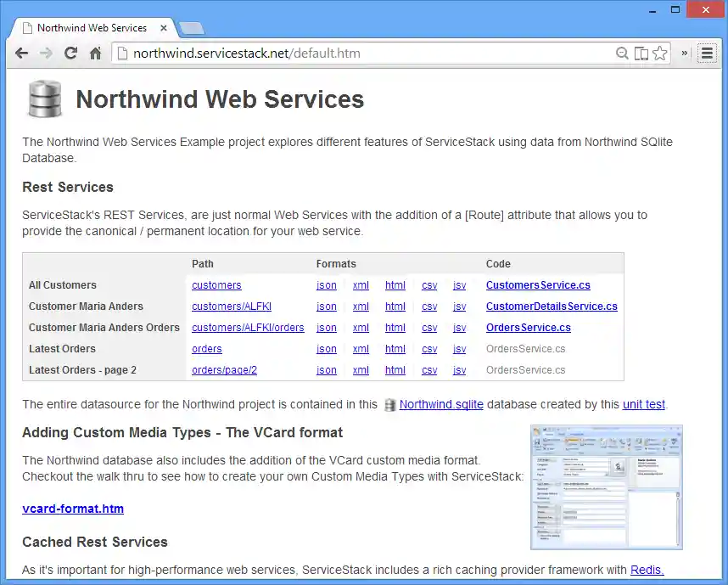728x585 pixels.
Task: Follow the vcard-format.htm link
Action: tap(73, 509)
